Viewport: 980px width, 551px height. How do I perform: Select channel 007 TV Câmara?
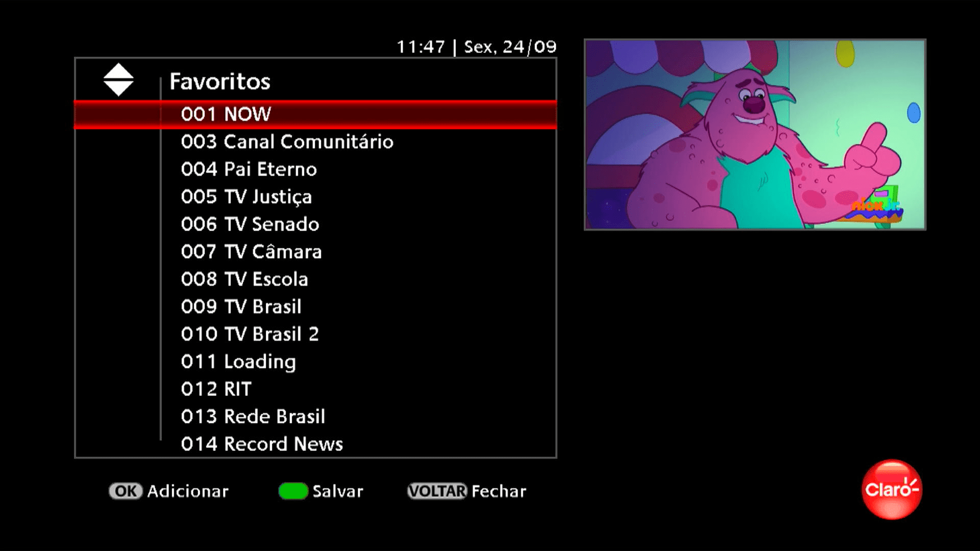(x=315, y=251)
